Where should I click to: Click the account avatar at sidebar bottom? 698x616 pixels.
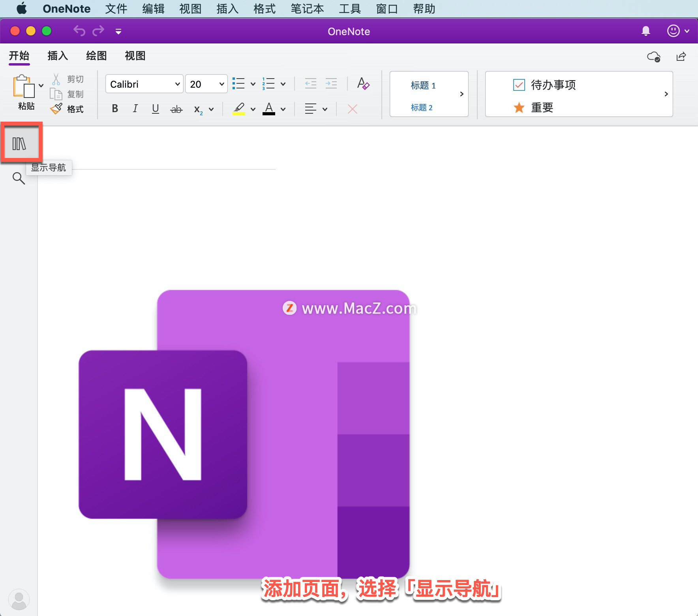point(19,599)
